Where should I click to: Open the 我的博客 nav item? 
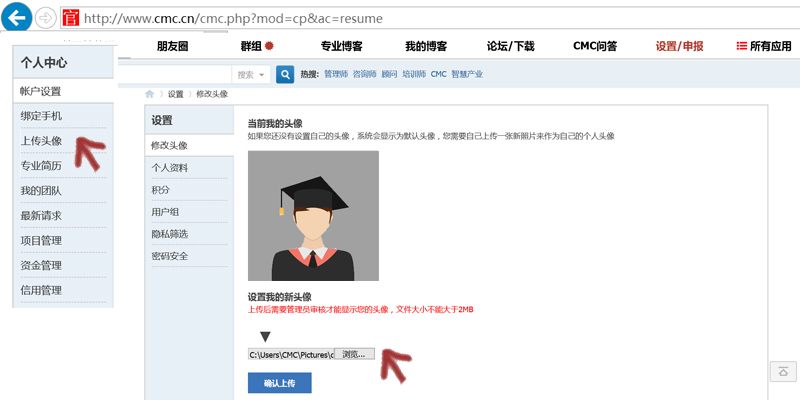pos(426,46)
